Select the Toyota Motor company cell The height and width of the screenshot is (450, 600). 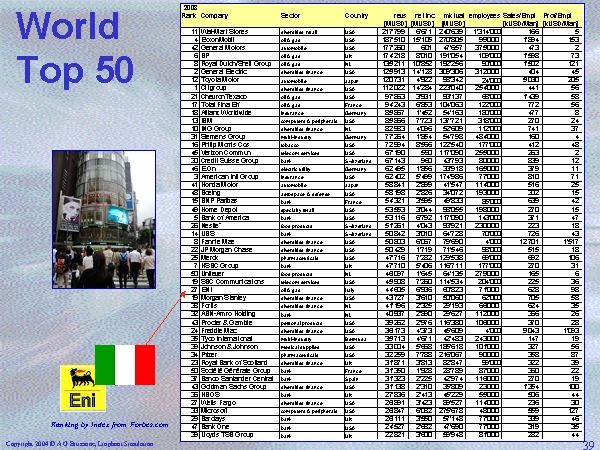click(240, 80)
